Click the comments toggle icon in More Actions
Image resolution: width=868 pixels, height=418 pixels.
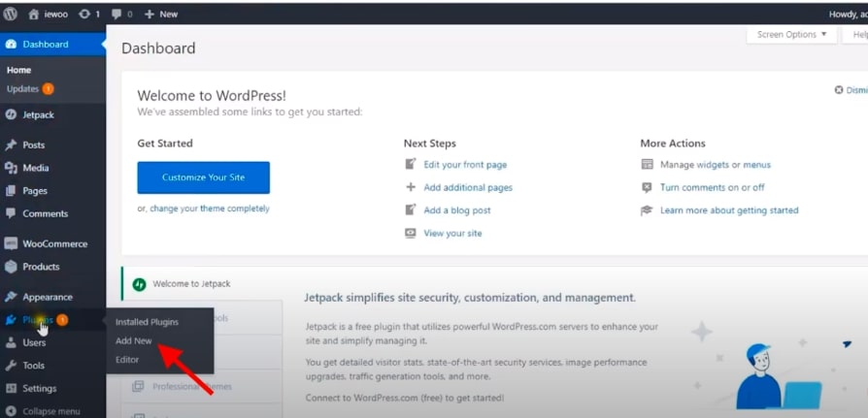[x=647, y=187]
